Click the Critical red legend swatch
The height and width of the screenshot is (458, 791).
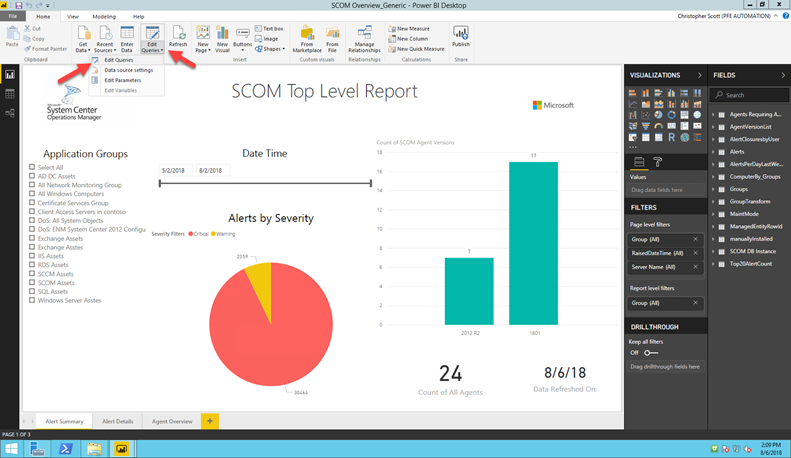(x=191, y=234)
